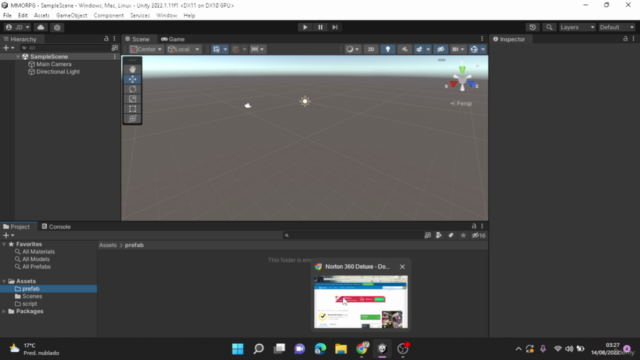
Task: Toggle the Inspector lock icon
Action: 625,39
